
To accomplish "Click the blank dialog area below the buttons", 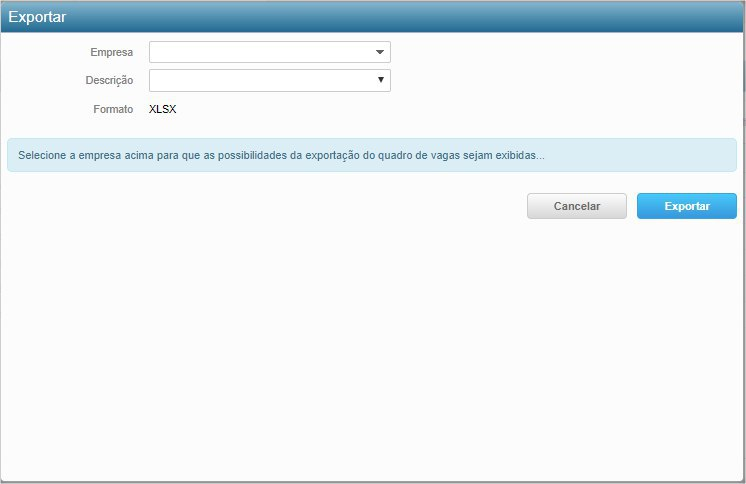I will tap(372, 350).
